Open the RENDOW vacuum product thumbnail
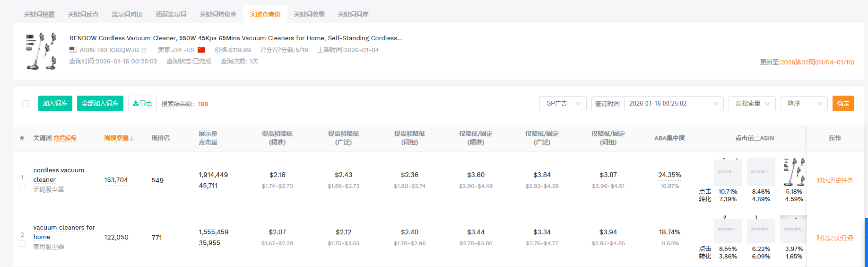This screenshot has height=267, width=868. click(x=41, y=51)
